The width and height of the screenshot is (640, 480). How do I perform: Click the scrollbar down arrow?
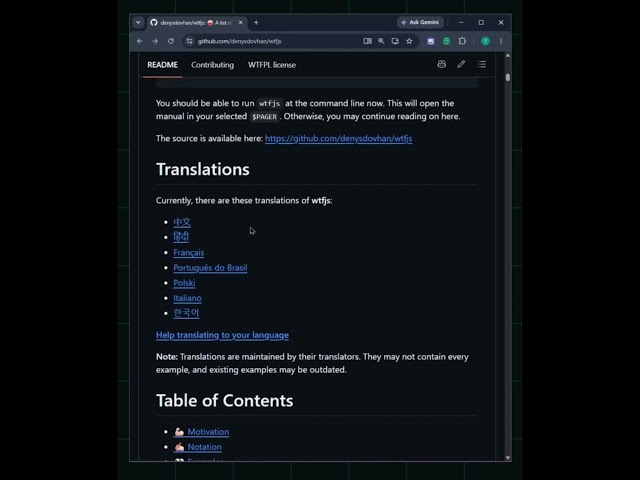tap(508, 458)
